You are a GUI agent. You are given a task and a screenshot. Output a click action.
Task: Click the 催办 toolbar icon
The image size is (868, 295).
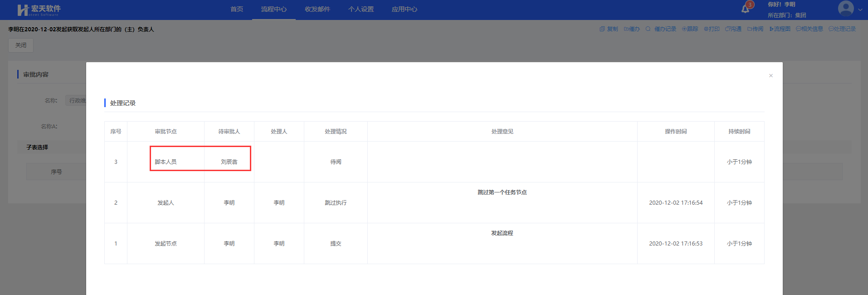click(626, 29)
